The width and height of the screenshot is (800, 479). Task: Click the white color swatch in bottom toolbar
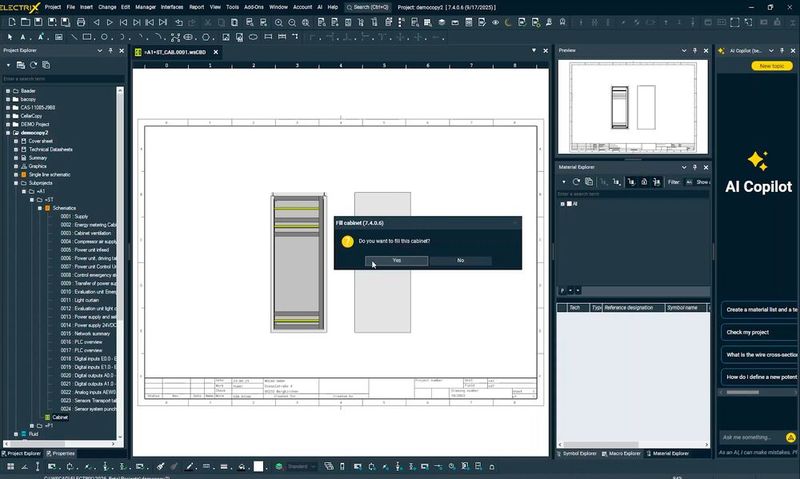258,466
